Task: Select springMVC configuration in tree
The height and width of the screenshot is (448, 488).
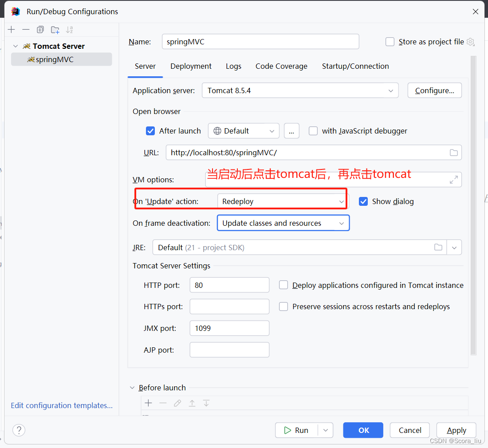Action: click(61, 59)
